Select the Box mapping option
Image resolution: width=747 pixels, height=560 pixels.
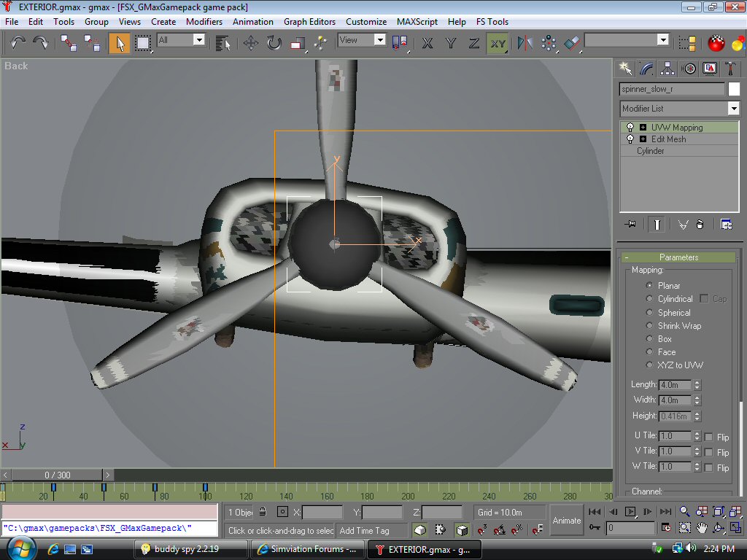(x=650, y=339)
